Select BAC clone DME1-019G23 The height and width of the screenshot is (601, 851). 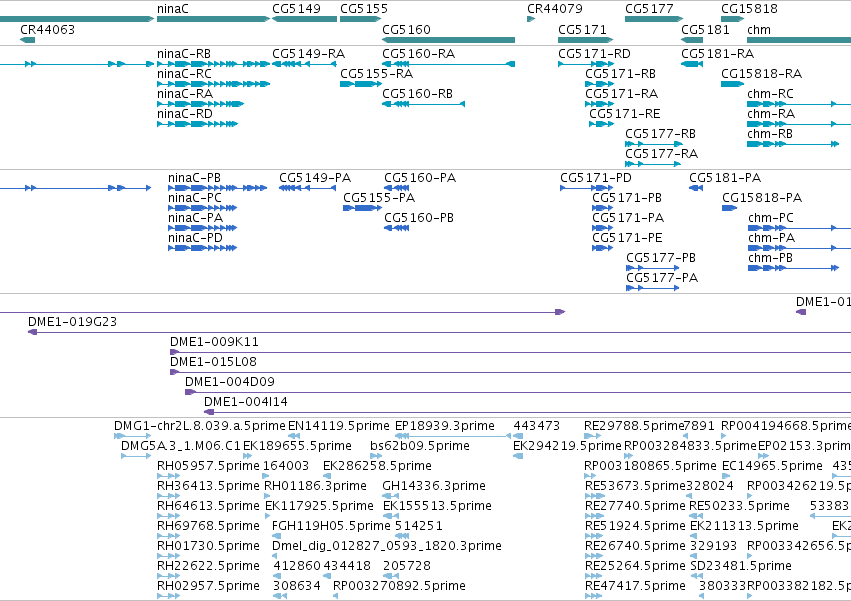(x=440, y=332)
